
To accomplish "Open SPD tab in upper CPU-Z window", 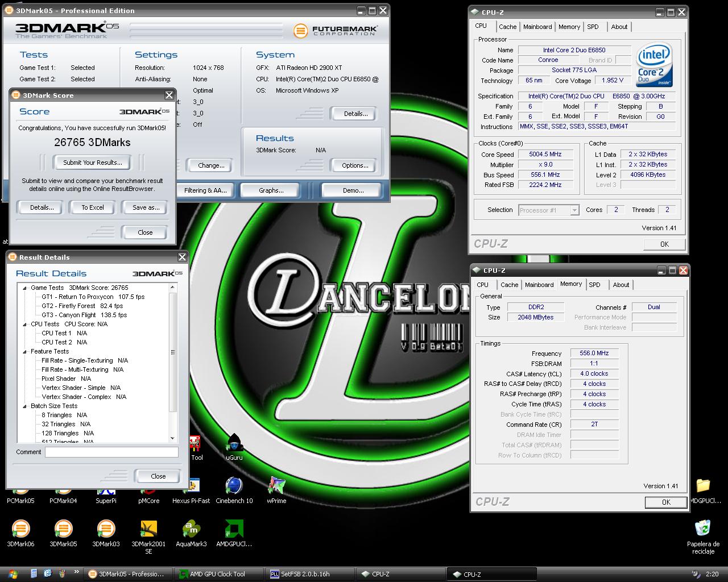I will (593, 27).
